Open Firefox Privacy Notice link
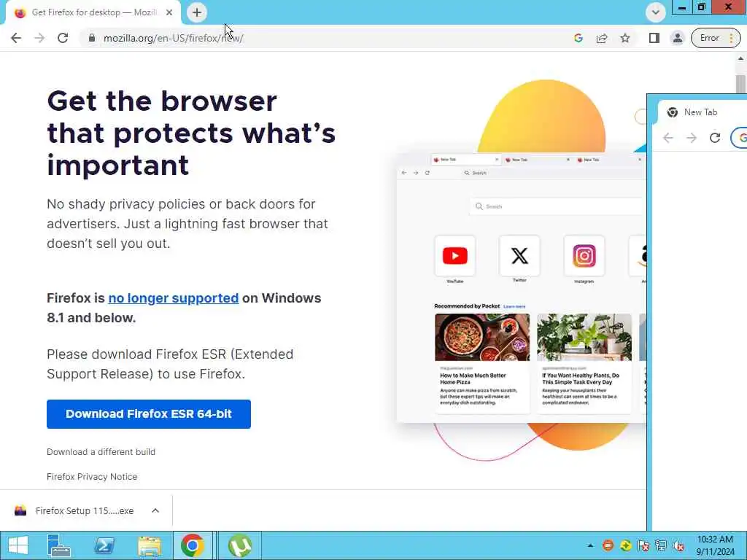This screenshot has height=560, width=747. point(92,477)
